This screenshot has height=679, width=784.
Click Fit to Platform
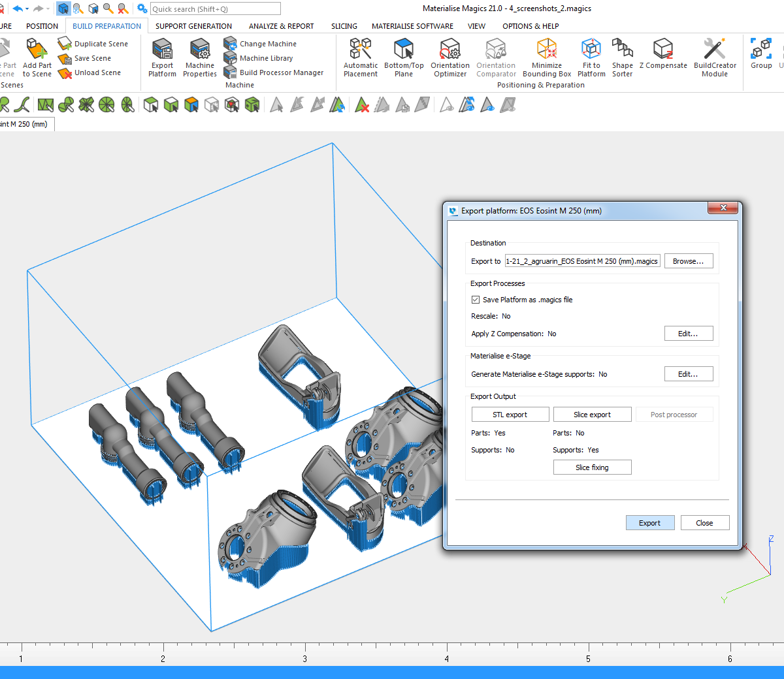(591, 58)
